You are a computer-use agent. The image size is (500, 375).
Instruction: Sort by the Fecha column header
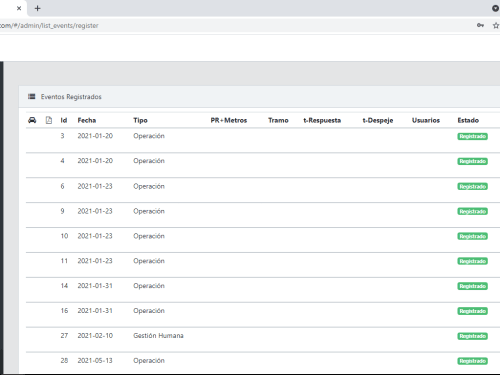point(87,120)
